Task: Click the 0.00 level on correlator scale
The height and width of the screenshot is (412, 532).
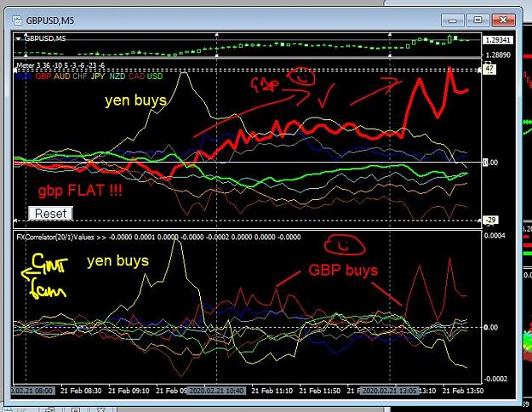Action: pos(490,328)
